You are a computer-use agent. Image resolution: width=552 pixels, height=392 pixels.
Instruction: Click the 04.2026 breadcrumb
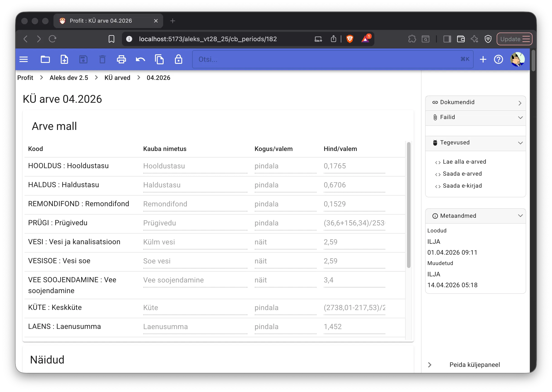[x=158, y=78]
